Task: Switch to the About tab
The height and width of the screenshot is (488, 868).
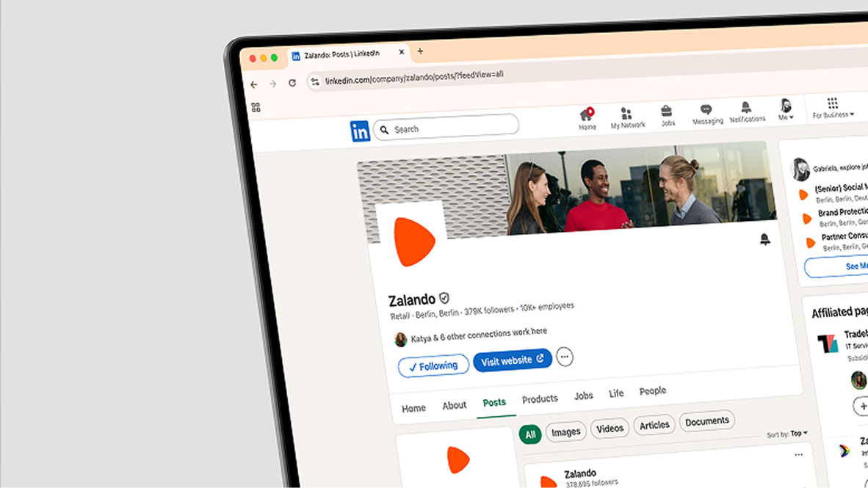Action: 454,406
